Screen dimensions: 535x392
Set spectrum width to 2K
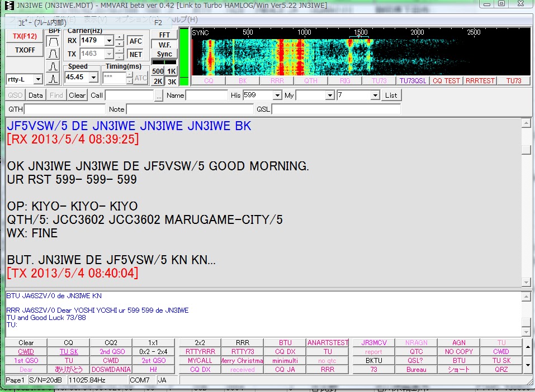click(158, 81)
